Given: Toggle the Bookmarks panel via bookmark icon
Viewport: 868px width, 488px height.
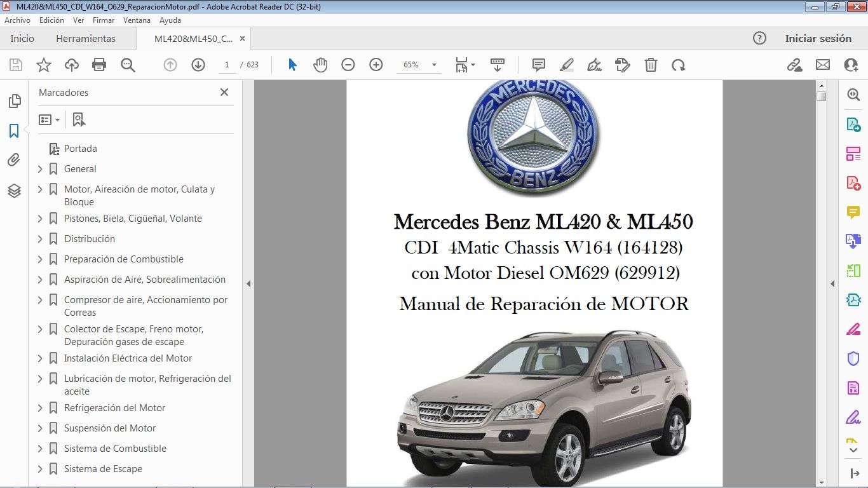Looking at the screenshot, I should coord(14,131).
